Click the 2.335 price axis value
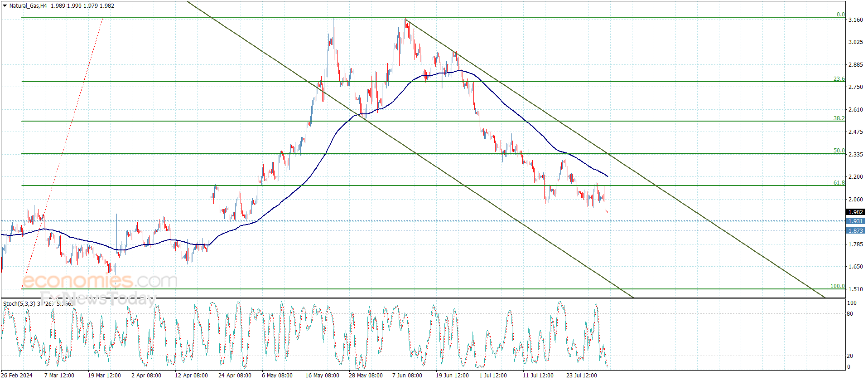The height and width of the screenshot is (381, 868). [855, 155]
